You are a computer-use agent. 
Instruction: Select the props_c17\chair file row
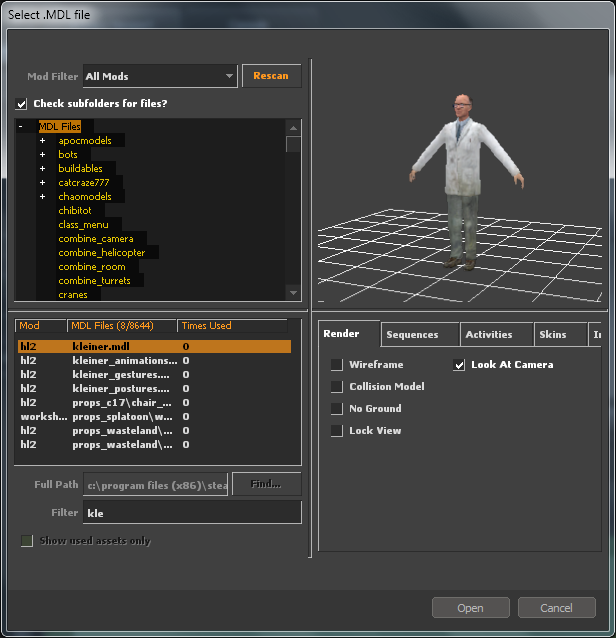tap(155, 402)
